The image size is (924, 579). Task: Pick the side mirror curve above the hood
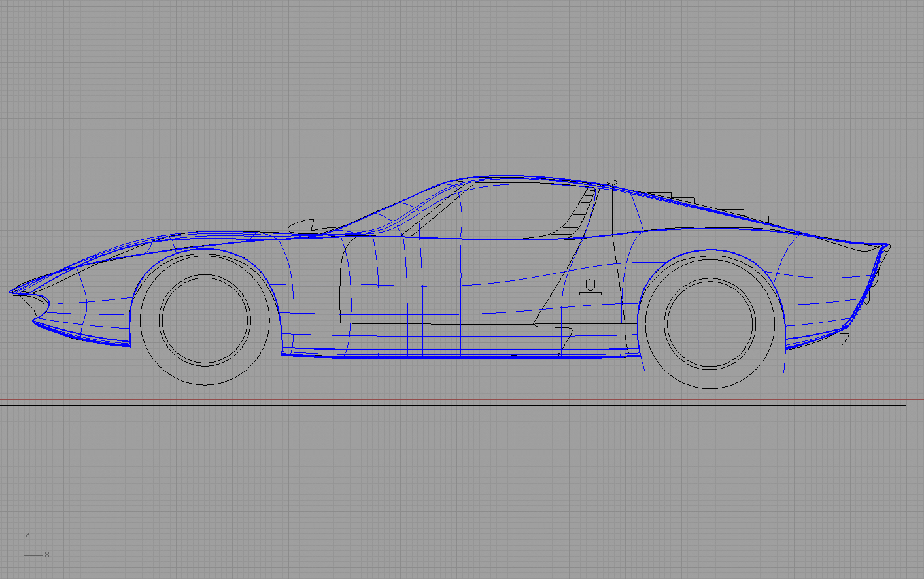301,225
